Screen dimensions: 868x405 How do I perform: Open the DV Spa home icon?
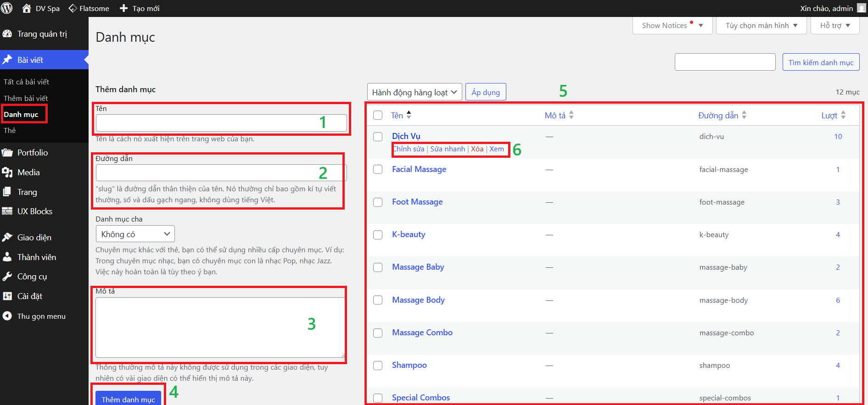pos(27,8)
